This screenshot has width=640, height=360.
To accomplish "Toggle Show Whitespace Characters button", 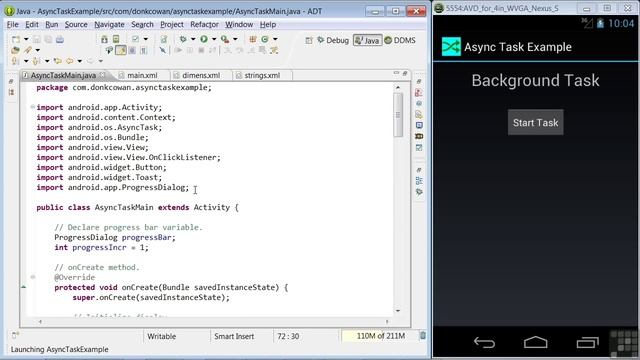I will (144, 50).
